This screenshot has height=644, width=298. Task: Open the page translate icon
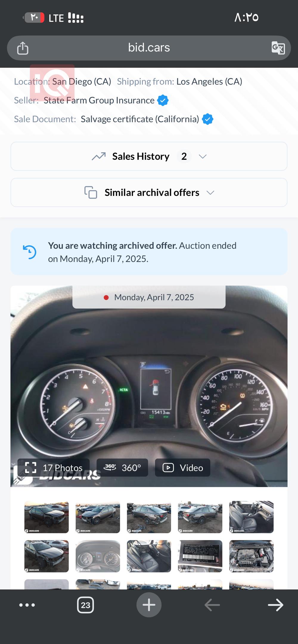pyautogui.click(x=278, y=48)
